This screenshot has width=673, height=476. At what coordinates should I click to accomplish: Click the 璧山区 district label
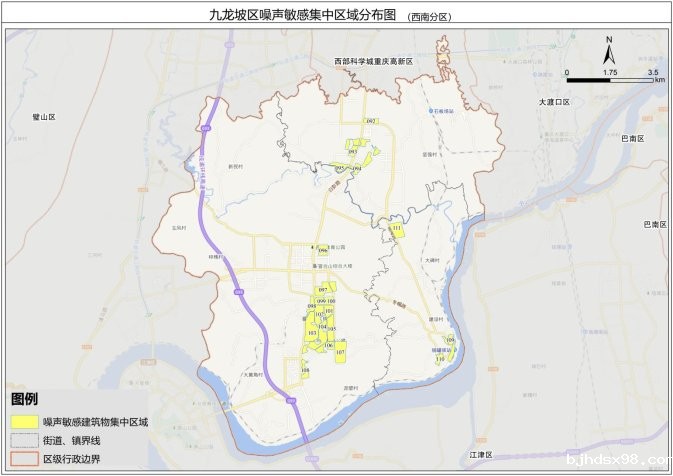43,117
